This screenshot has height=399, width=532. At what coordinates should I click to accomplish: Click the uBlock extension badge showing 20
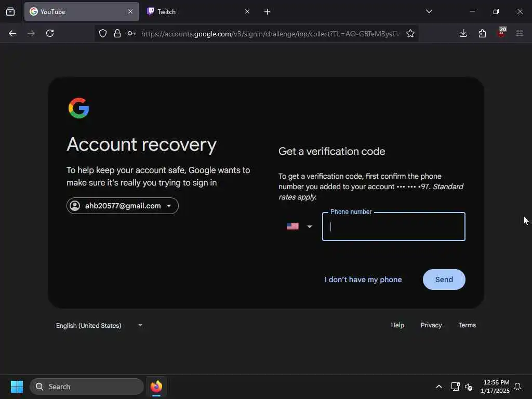coord(501,33)
